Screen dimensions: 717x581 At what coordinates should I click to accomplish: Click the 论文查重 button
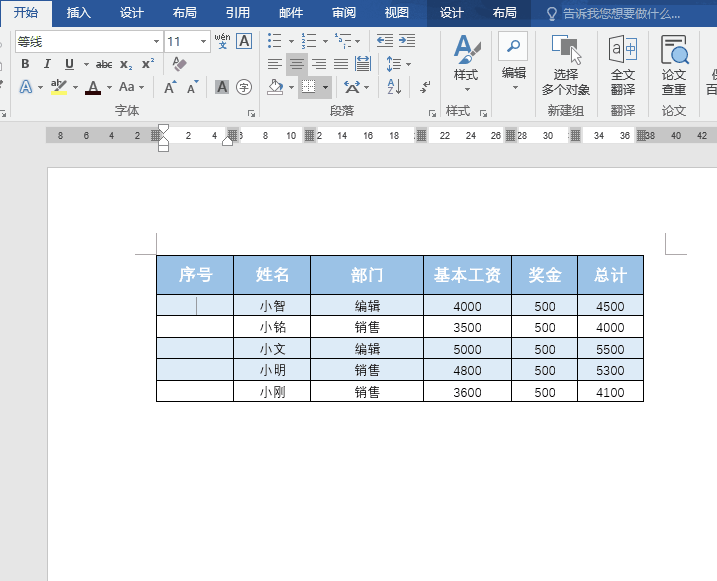click(674, 65)
